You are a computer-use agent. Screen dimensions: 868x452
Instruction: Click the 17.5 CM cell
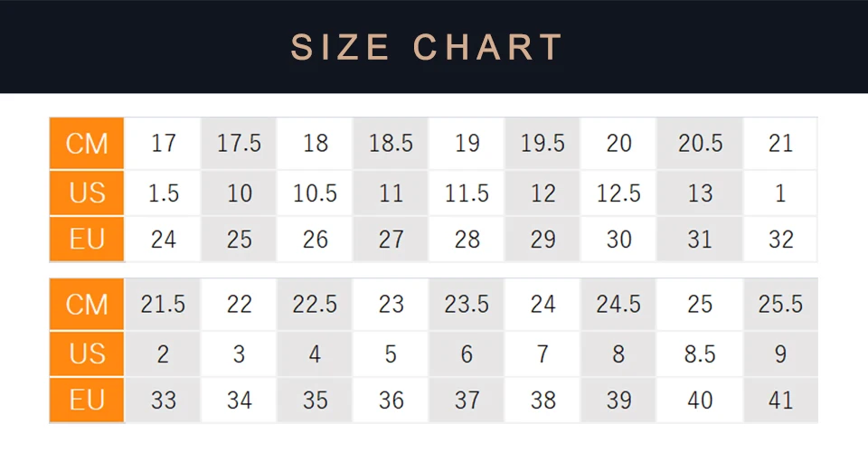point(239,143)
